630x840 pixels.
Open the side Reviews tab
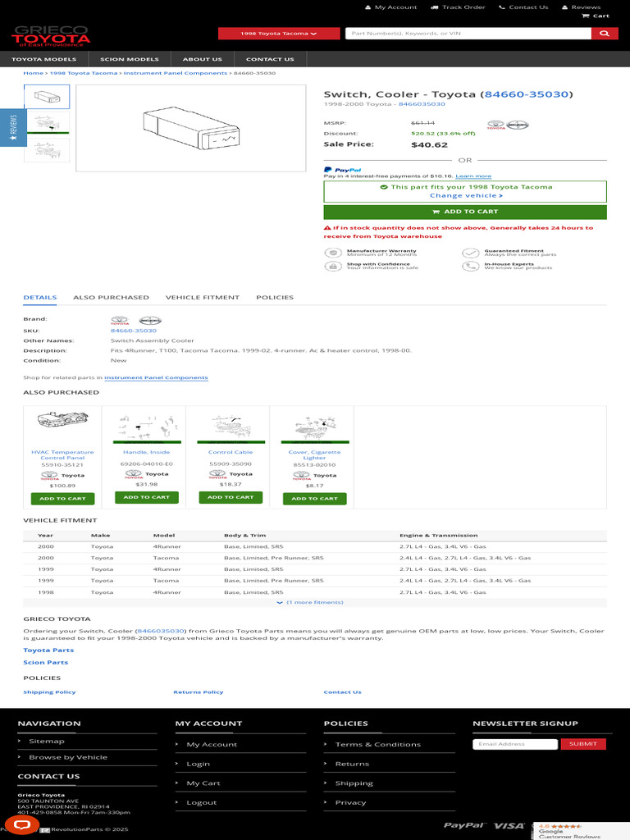13,127
